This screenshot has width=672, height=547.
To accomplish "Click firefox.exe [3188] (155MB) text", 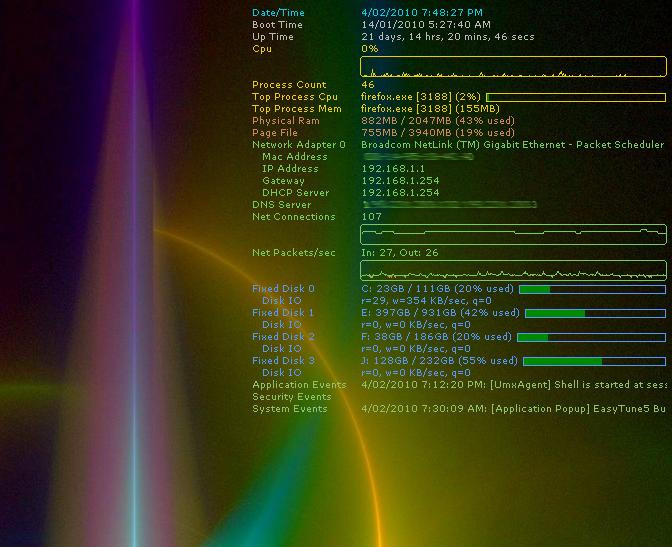I will [430, 109].
